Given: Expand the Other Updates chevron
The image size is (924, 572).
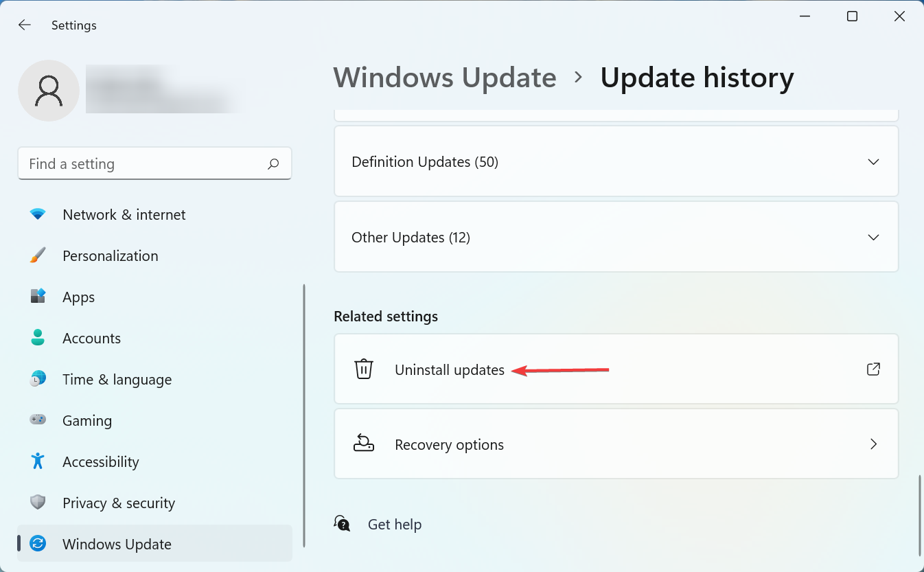Looking at the screenshot, I should tap(873, 238).
